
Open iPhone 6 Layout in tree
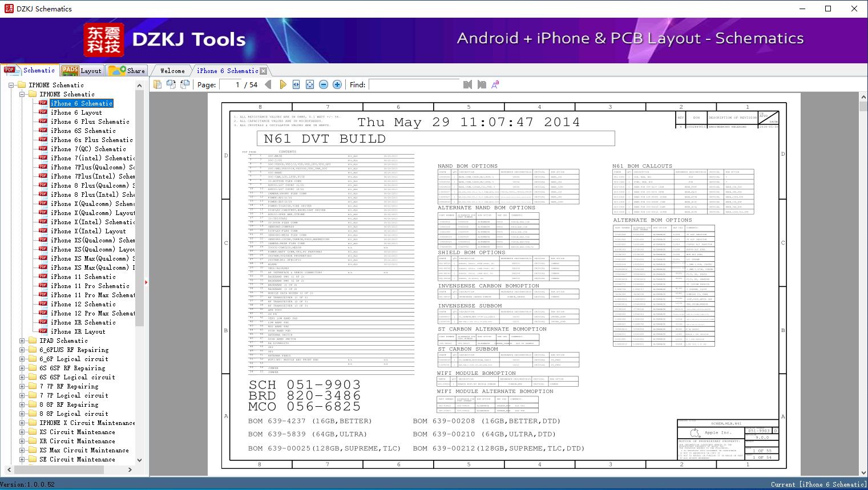[76, 112]
